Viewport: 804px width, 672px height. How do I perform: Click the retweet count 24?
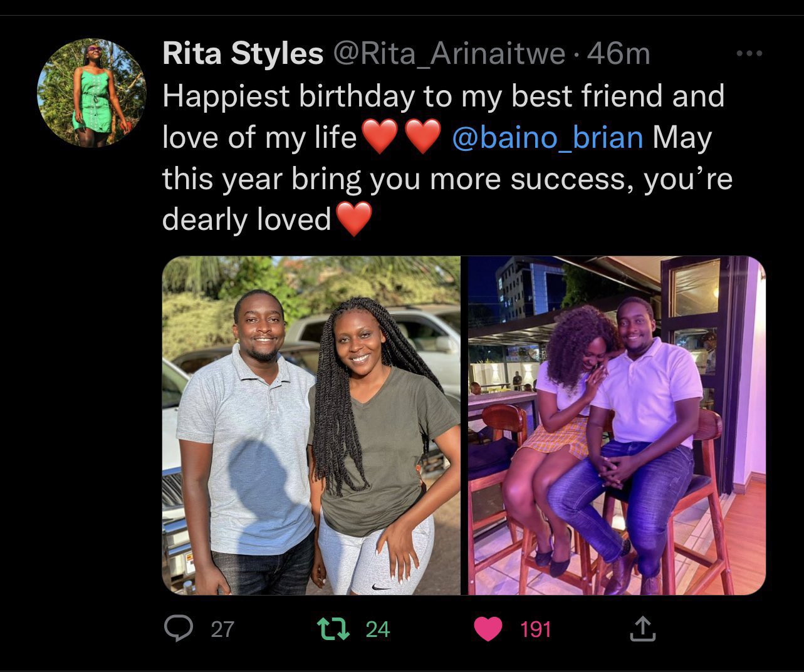point(378,629)
